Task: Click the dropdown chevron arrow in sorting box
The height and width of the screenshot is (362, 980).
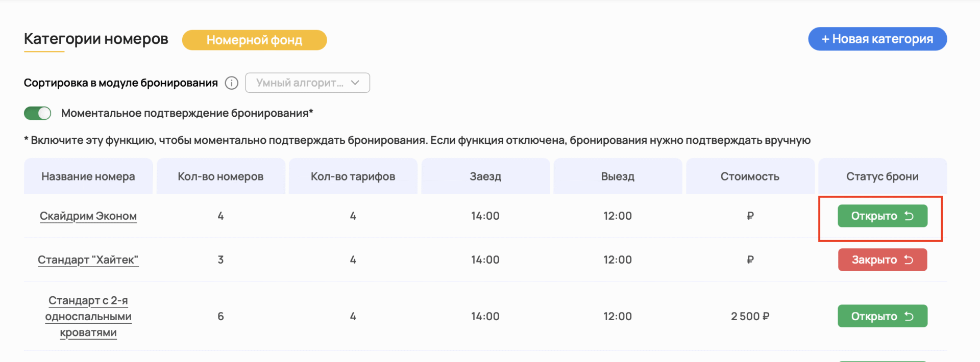Action: tap(355, 83)
